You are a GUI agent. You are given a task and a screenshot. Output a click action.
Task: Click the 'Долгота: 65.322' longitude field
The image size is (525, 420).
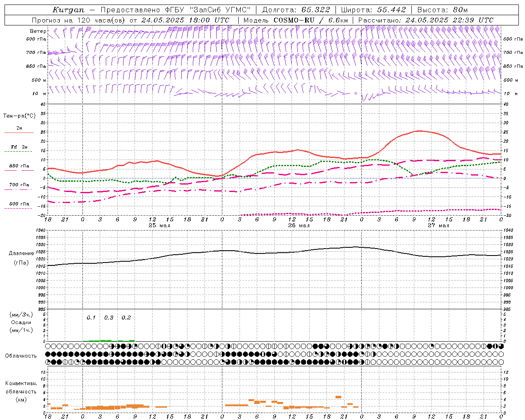point(296,10)
